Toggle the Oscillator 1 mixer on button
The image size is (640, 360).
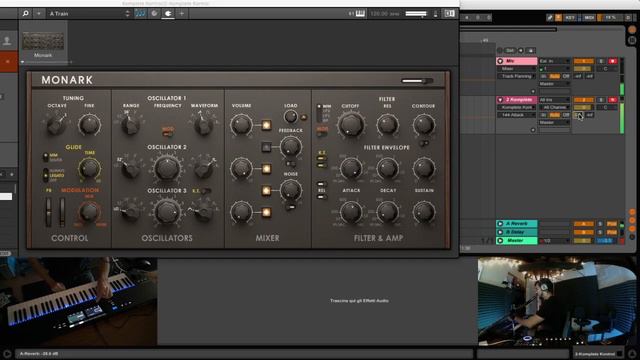(266, 125)
